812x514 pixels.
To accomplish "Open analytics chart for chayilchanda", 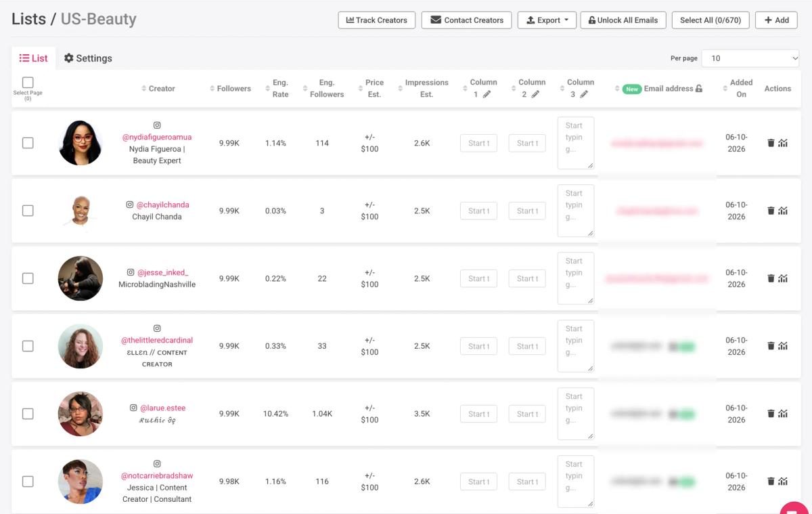I will 783,211.
